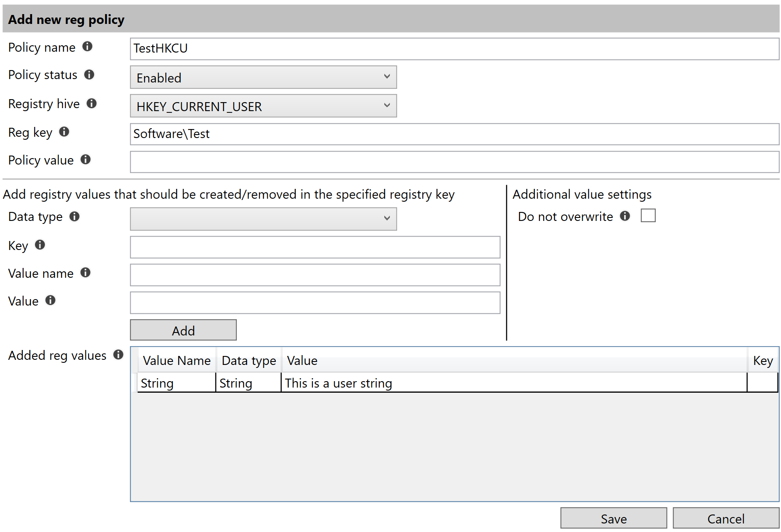Open the Data type dropdown
781x532 pixels.
263,219
